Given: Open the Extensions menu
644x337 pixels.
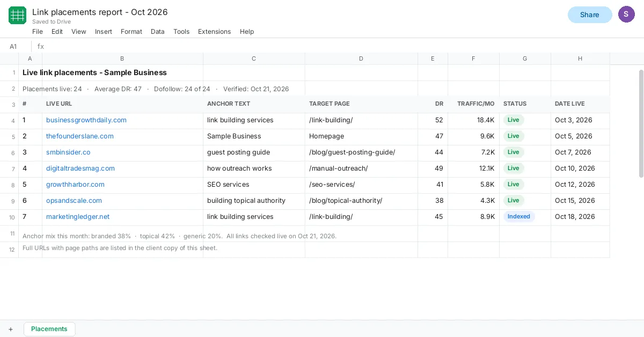Looking at the screenshot, I should tap(214, 32).
